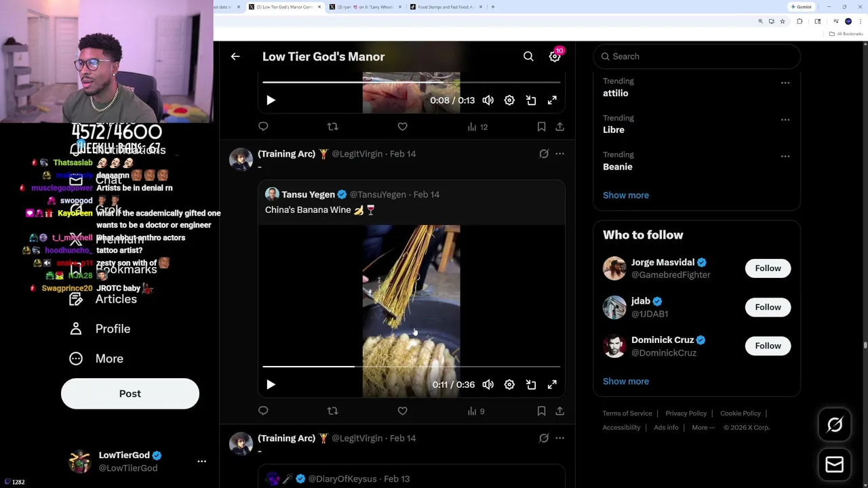Follow Jorge Masvidal
Image resolution: width=868 pixels, height=488 pixels.
click(x=768, y=268)
